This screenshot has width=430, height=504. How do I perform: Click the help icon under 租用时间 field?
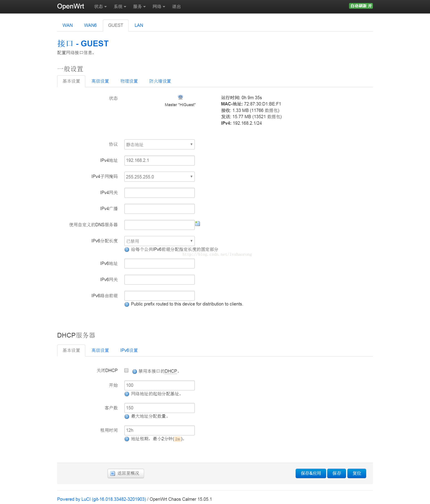[x=127, y=439]
